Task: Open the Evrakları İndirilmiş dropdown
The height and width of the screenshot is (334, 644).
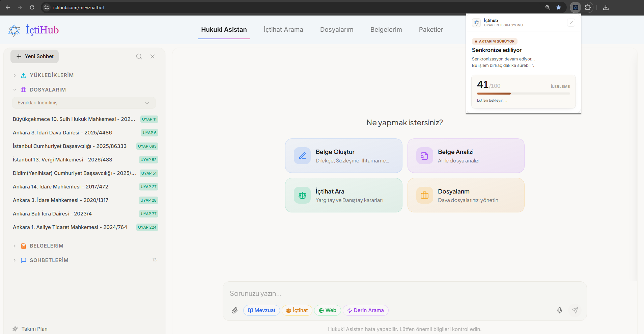Action: [x=84, y=103]
